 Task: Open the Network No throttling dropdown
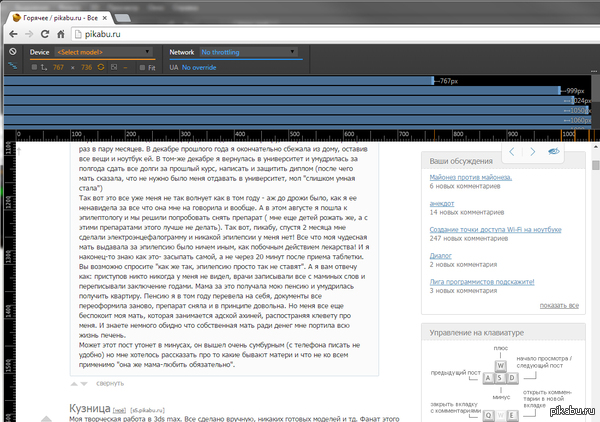(x=248, y=52)
